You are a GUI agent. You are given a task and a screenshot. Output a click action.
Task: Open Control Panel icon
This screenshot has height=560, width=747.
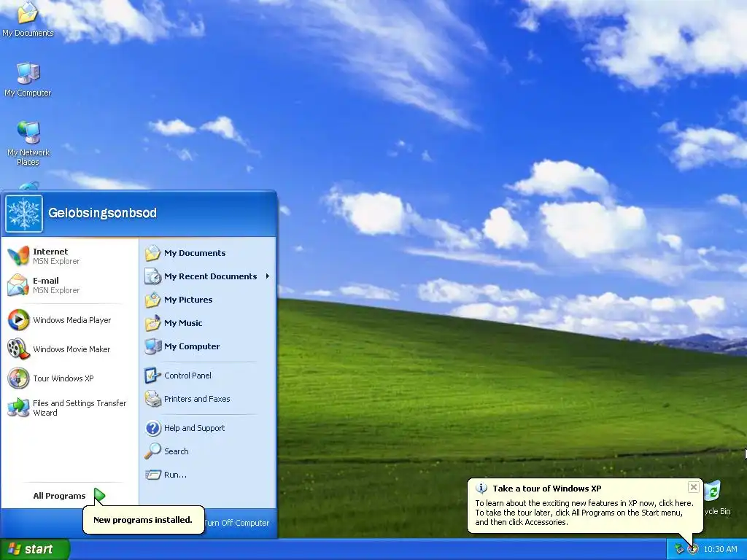point(152,376)
